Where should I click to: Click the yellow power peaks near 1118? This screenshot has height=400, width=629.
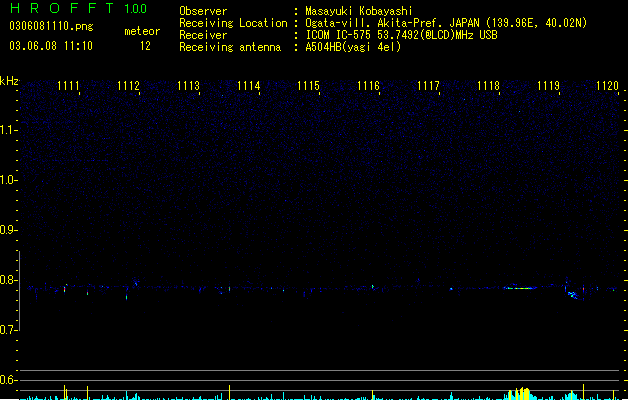(520, 394)
